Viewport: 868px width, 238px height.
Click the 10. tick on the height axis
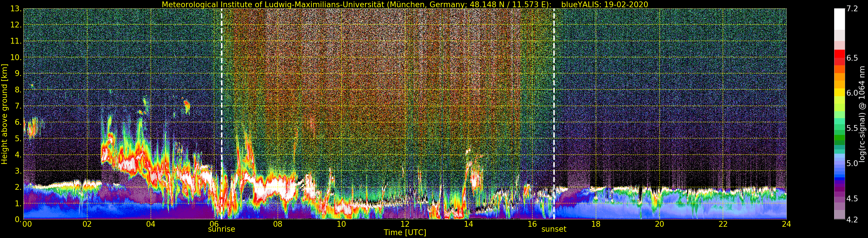point(16,57)
